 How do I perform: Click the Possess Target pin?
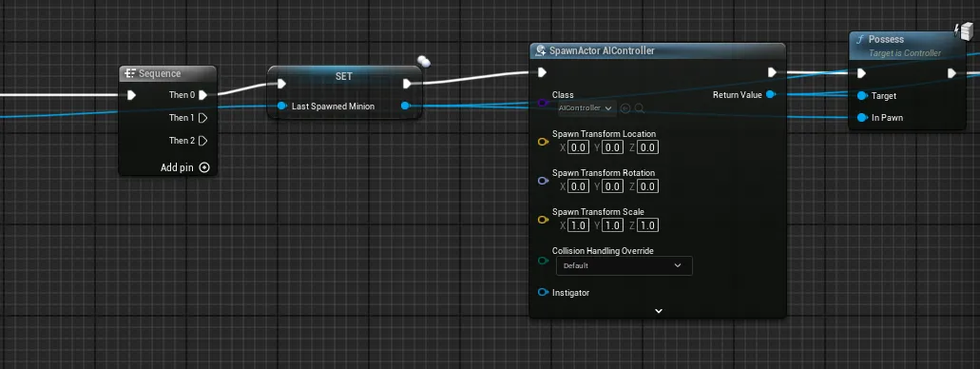click(862, 96)
